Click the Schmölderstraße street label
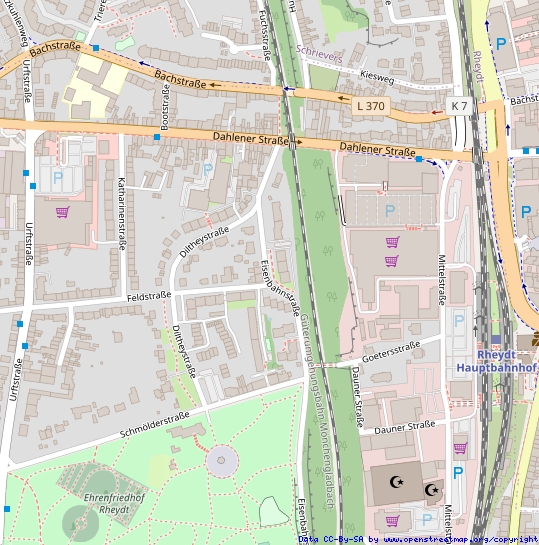This screenshot has width=539, height=545. coord(155,424)
